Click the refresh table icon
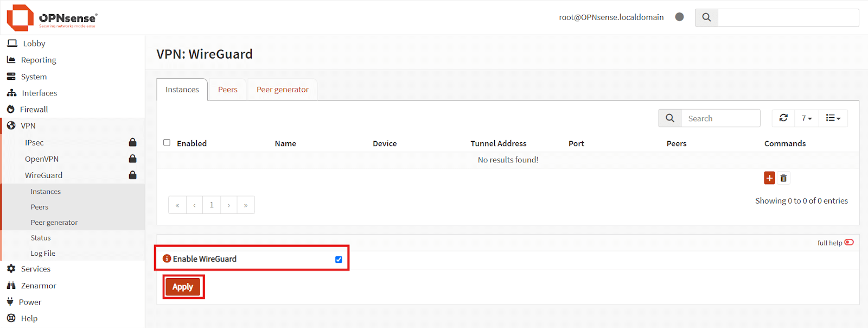 pyautogui.click(x=783, y=118)
